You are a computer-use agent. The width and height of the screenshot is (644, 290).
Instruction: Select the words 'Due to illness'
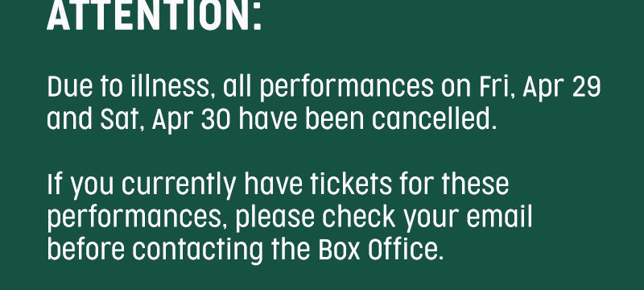coord(128,87)
